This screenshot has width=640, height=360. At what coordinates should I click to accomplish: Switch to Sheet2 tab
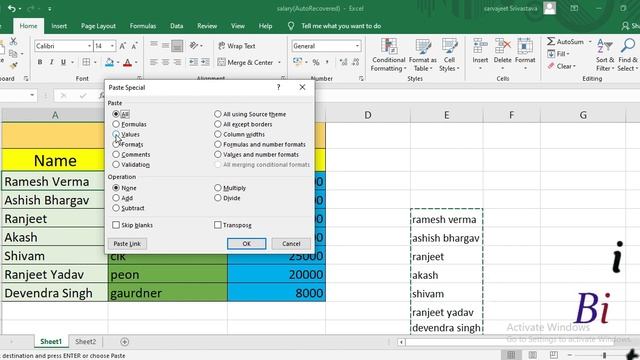point(85,342)
